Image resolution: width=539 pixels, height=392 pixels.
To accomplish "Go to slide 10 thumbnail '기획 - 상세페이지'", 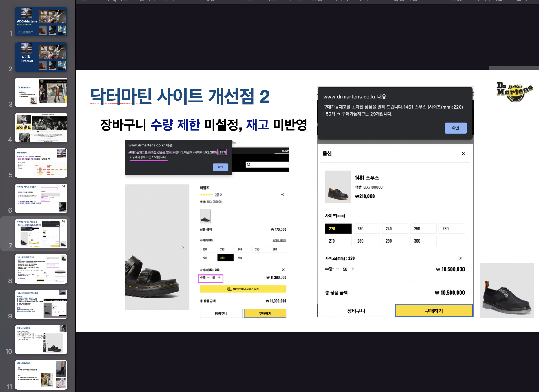I will click(x=41, y=340).
